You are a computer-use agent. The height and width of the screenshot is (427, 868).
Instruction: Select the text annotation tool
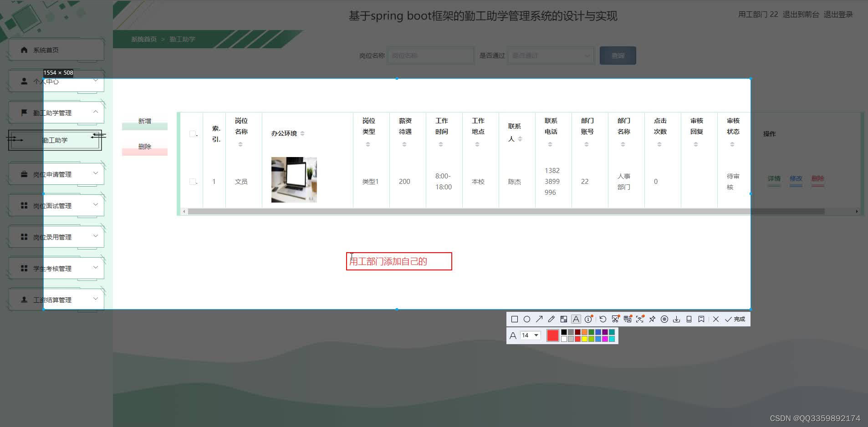(x=576, y=319)
